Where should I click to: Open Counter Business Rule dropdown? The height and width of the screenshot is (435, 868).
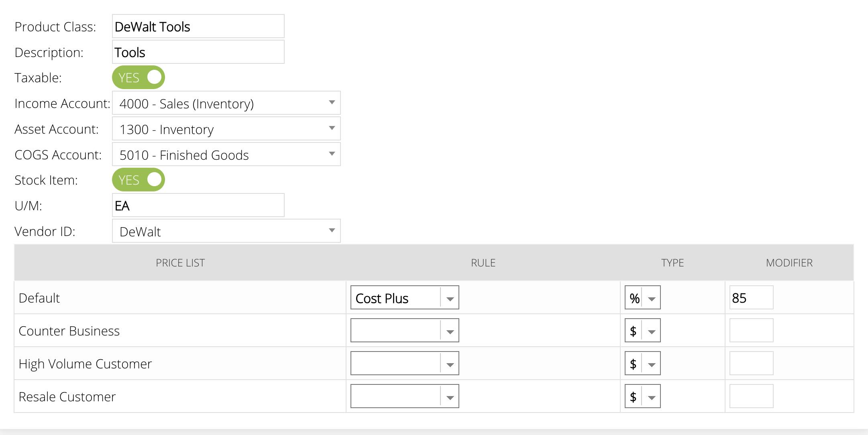[x=405, y=331]
